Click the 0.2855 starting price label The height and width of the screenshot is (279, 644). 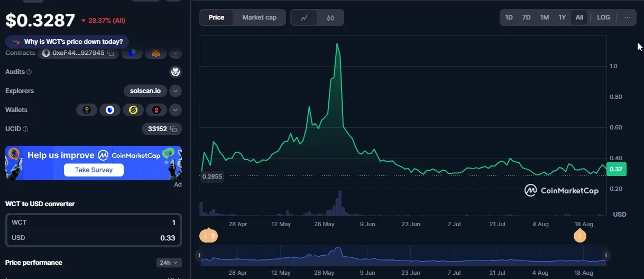(211, 177)
